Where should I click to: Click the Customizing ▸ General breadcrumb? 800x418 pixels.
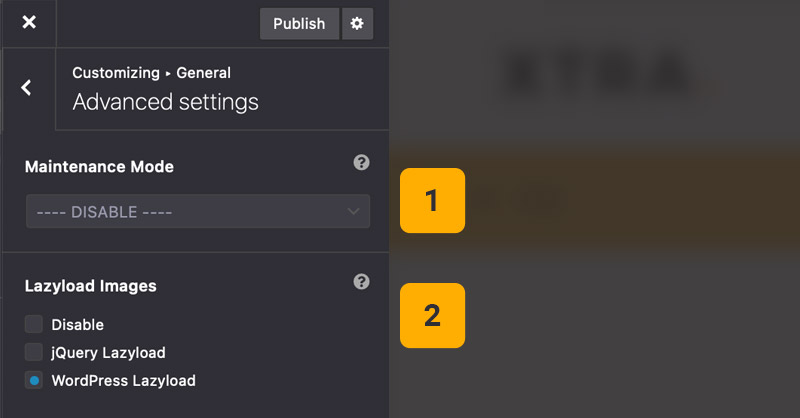151,73
